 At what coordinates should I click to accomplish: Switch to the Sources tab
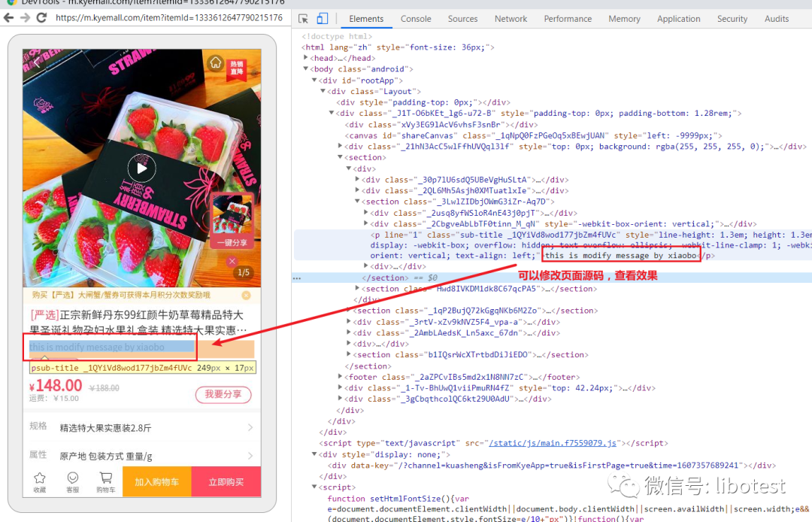pos(462,19)
